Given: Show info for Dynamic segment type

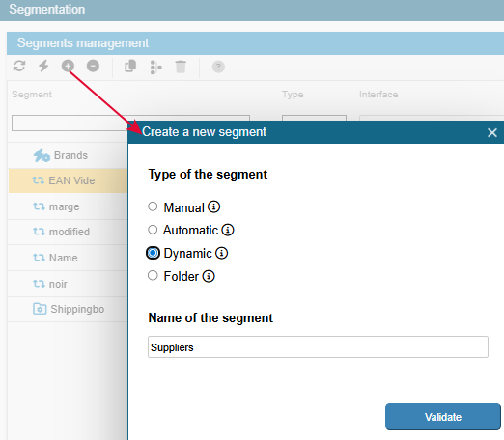Looking at the screenshot, I should coord(221,253).
